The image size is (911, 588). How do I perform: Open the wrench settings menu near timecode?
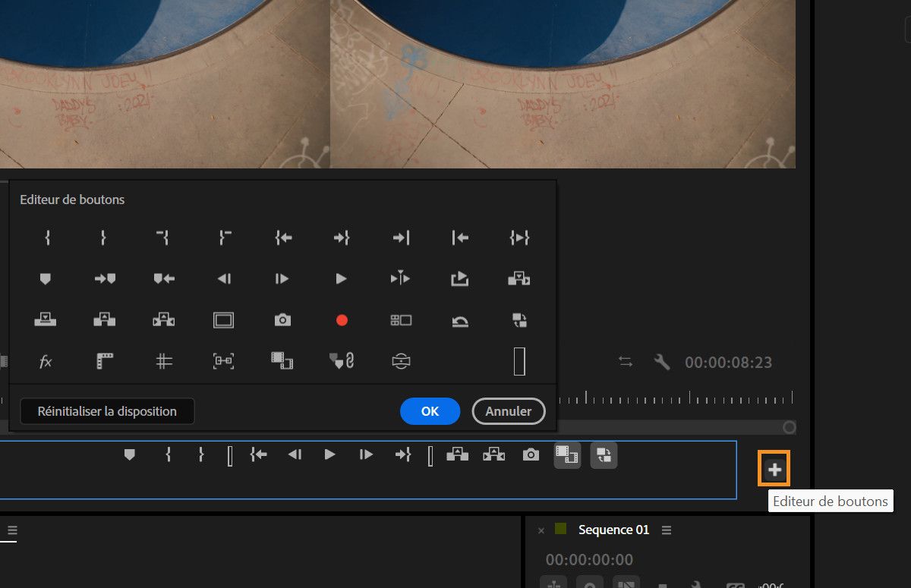[662, 363]
